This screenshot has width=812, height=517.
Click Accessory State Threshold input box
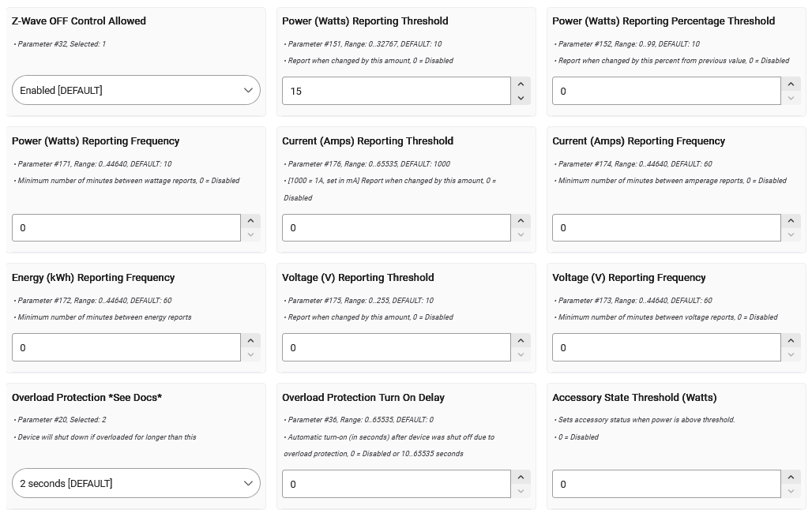(x=666, y=484)
